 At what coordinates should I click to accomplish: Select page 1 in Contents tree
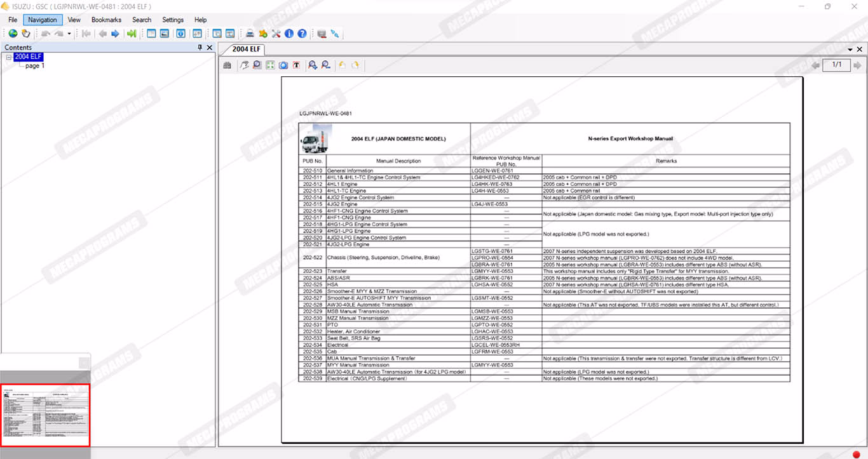(x=35, y=66)
